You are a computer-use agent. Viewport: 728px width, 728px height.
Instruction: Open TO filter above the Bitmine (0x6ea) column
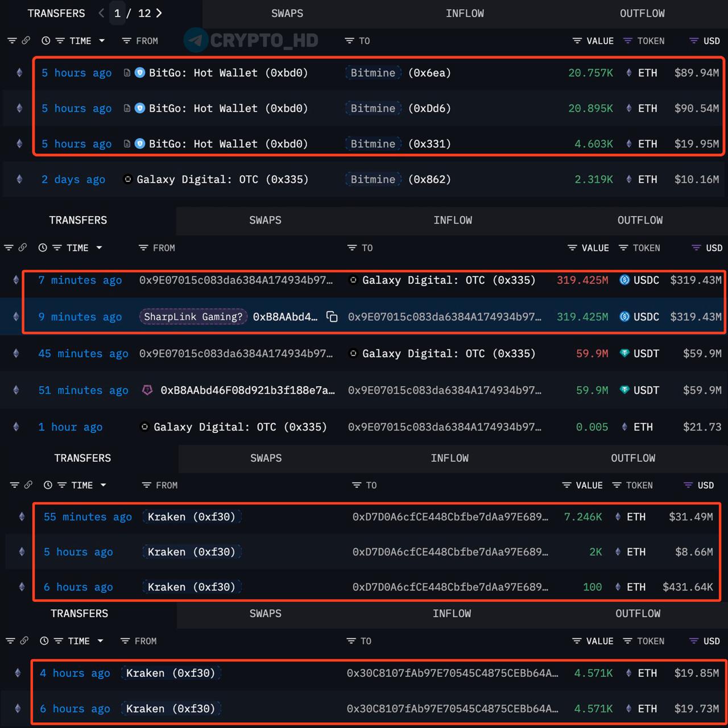click(357, 41)
